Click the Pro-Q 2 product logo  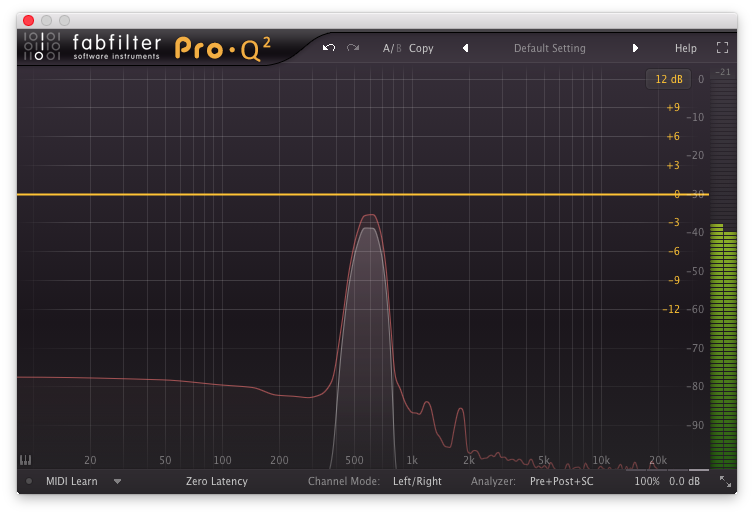(x=223, y=49)
